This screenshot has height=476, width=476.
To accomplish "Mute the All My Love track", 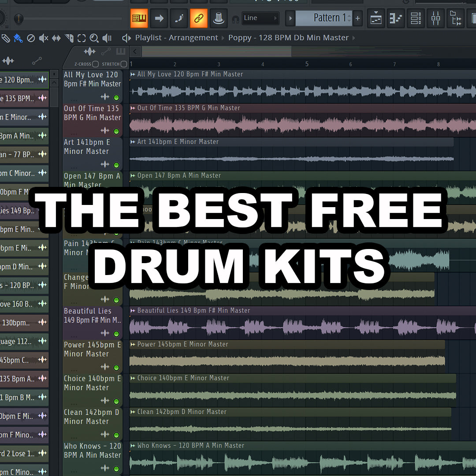I will pyautogui.click(x=116, y=97).
